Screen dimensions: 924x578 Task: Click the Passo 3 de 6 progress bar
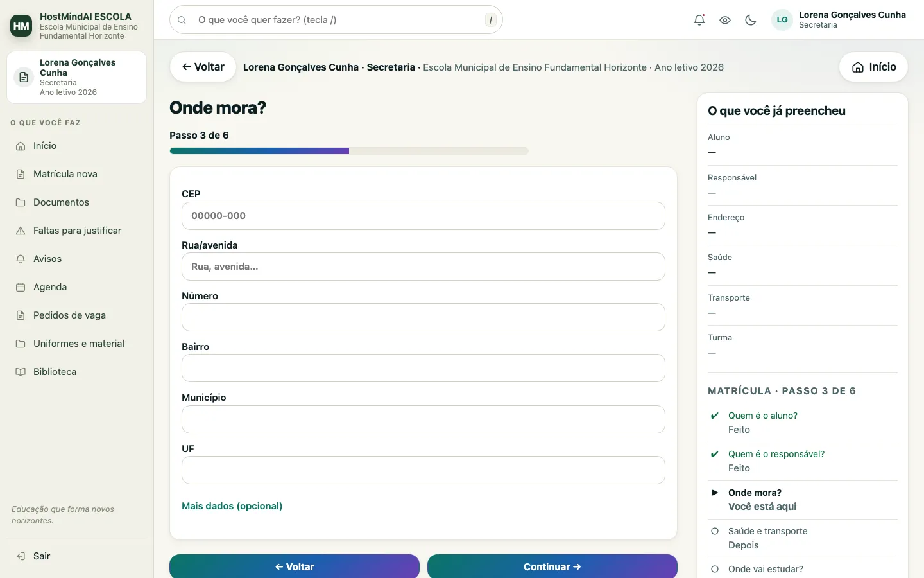[349, 151]
